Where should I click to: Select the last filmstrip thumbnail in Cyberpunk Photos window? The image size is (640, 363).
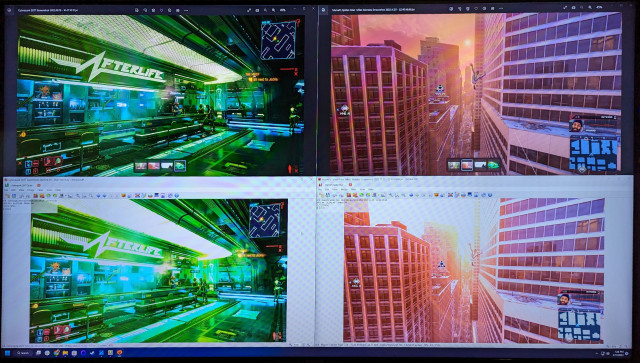pyautogui.click(x=180, y=166)
